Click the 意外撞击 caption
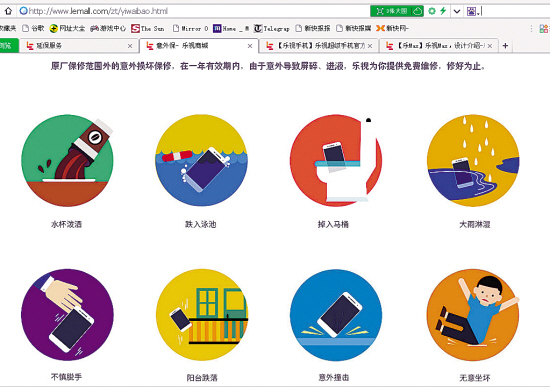The image size is (550, 387). tap(334, 378)
